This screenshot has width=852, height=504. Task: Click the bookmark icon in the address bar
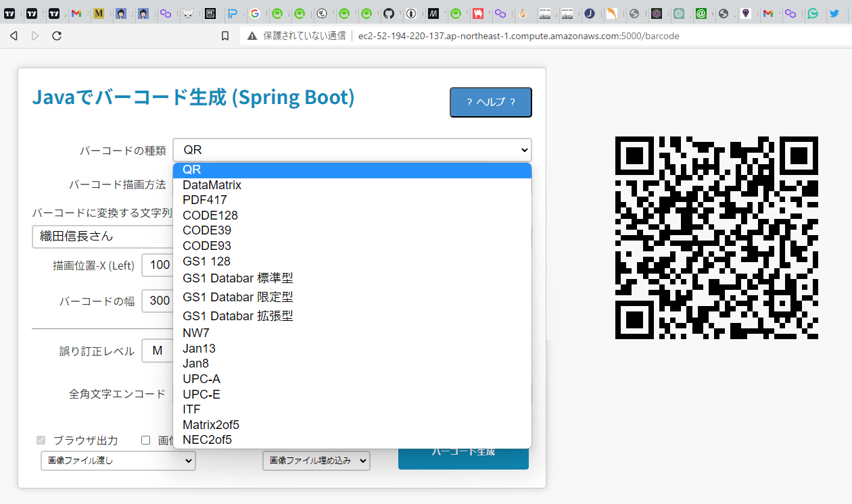[x=225, y=36]
